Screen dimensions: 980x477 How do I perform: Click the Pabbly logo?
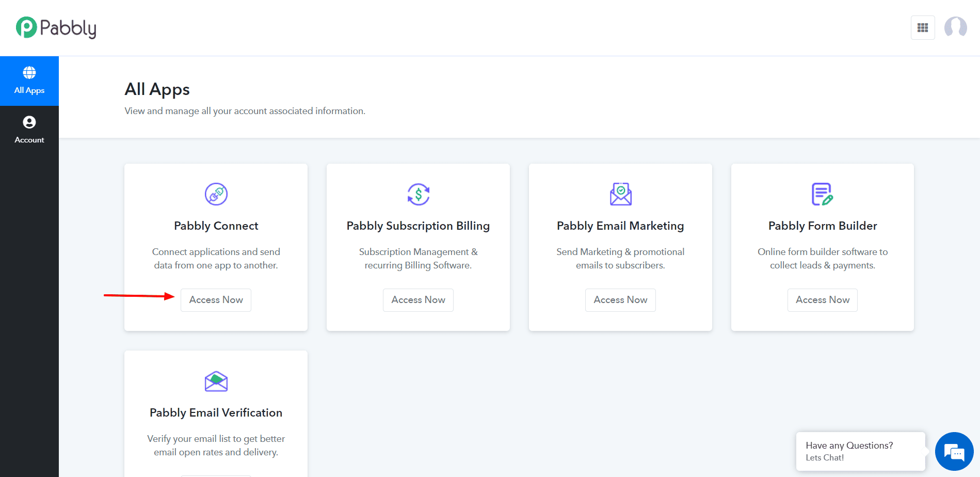coord(56,28)
